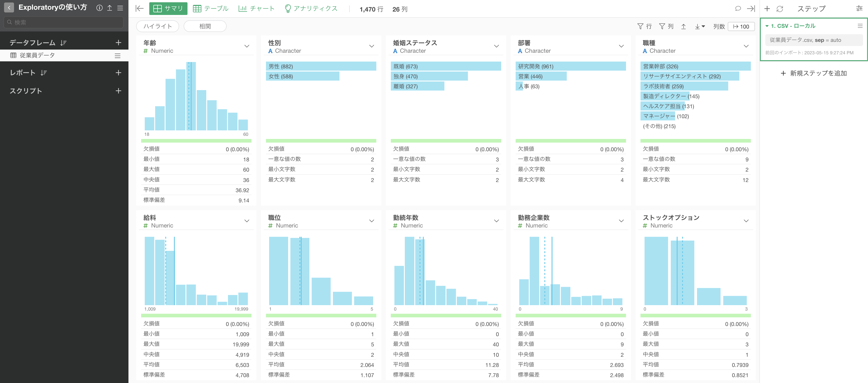Select ラボ技術者 (259) bar
Viewport: 868px width, 383px height.
pyautogui.click(x=684, y=86)
